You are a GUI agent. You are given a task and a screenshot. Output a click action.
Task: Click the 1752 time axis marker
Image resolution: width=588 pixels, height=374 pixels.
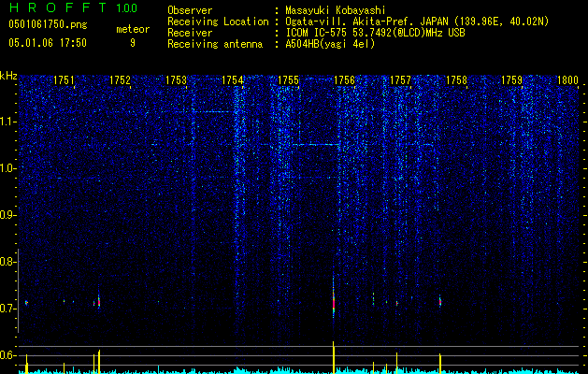120,79
